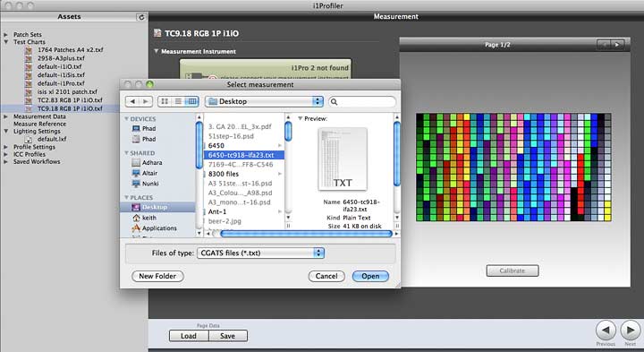Collapse the Measurement Instrument section

[156, 51]
